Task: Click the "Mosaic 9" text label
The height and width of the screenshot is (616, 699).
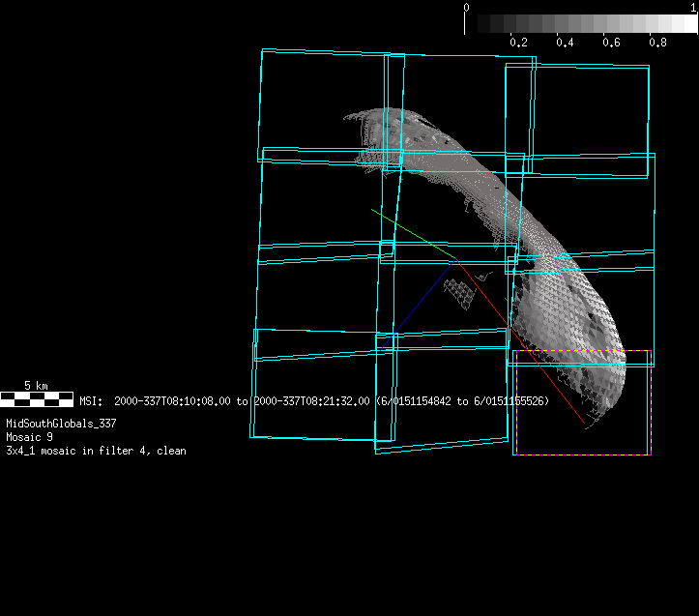Action: pyautogui.click(x=29, y=437)
